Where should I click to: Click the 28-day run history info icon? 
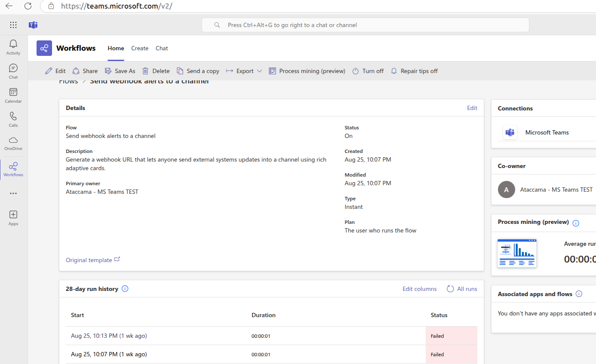coord(125,289)
